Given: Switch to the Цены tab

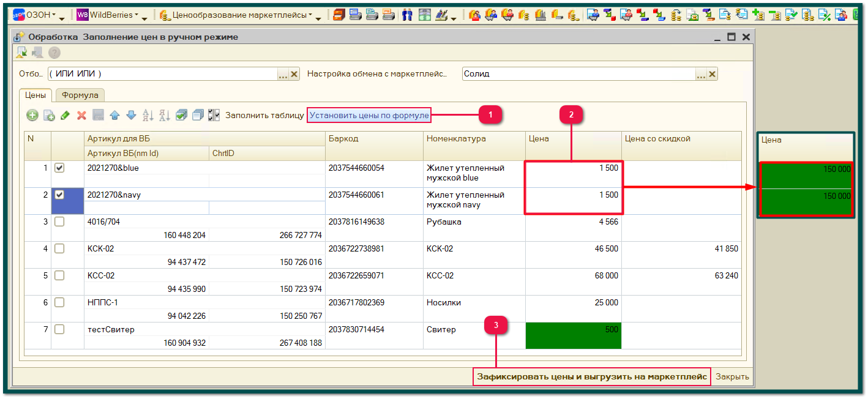Looking at the screenshot, I should (36, 95).
